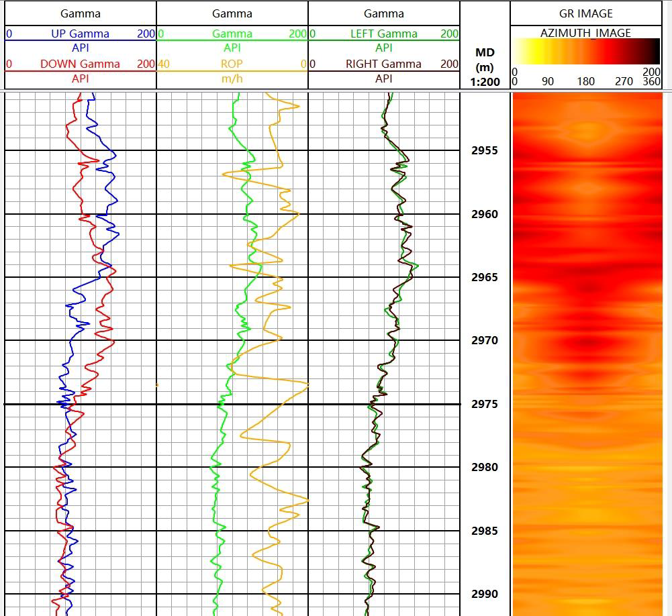Click the API unit under RIGHT Gamma
This screenshot has height=616, width=672.
(383, 79)
